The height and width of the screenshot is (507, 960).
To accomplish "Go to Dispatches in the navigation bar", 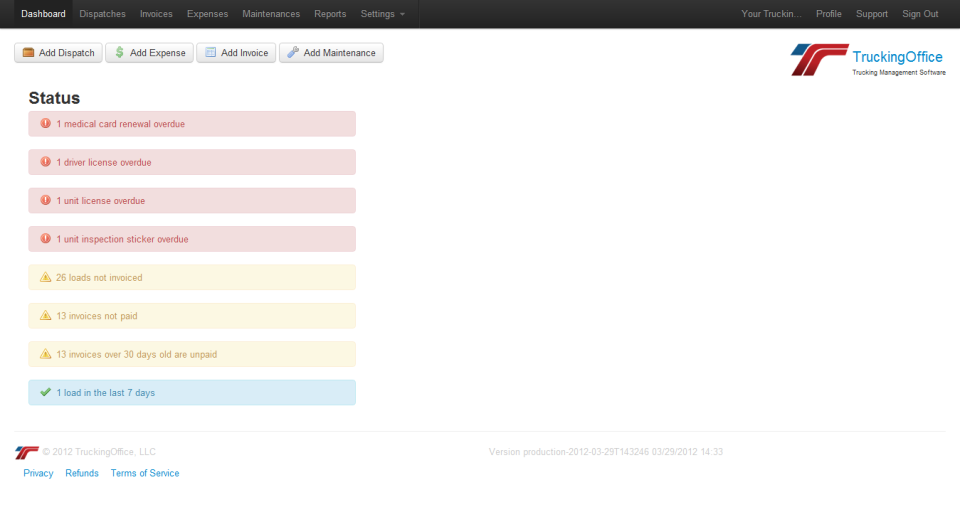I will click(102, 13).
